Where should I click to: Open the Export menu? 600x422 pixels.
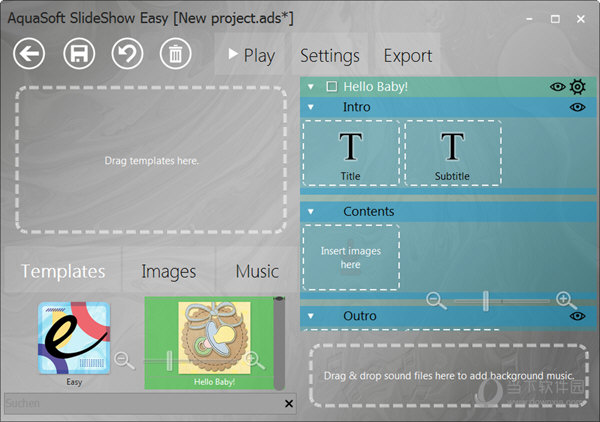408,55
